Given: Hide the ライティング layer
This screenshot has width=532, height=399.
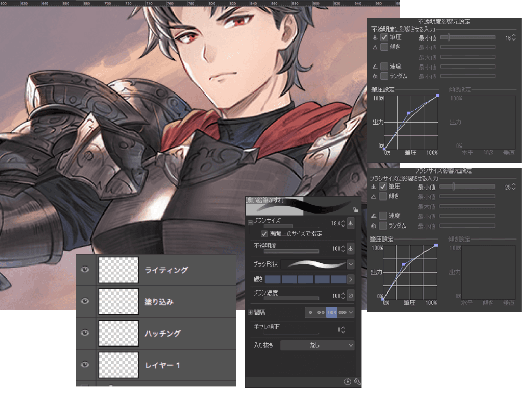Looking at the screenshot, I should point(85,270).
